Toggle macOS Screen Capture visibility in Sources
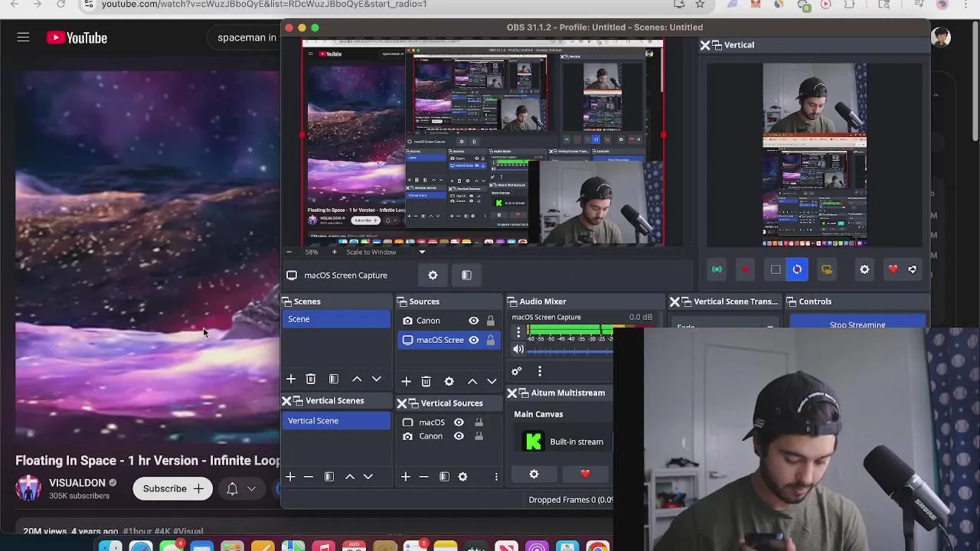The width and height of the screenshot is (980, 551). point(474,340)
